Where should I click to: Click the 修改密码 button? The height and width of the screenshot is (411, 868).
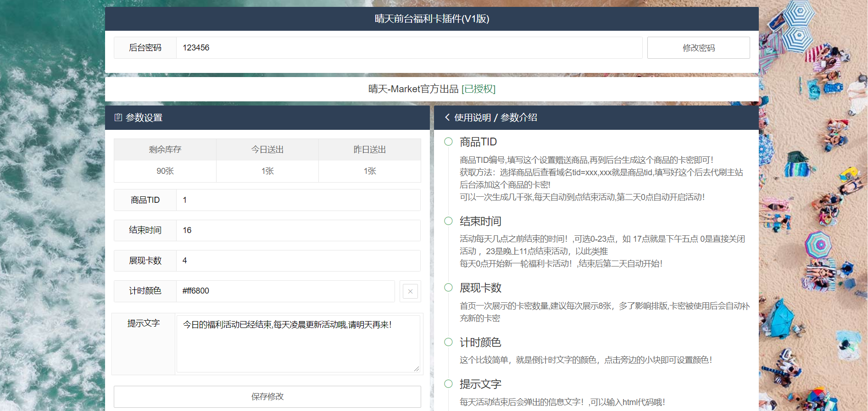click(698, 48)
